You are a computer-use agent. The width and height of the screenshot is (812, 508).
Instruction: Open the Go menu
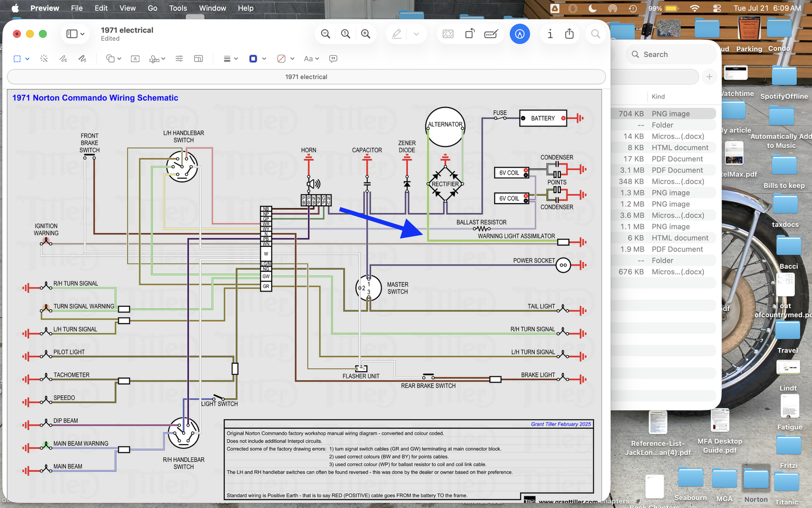(x=152, y=8)
